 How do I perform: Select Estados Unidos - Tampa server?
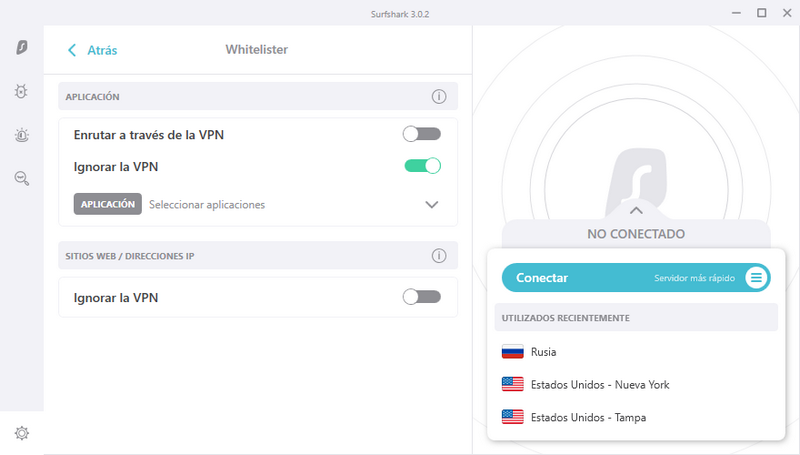point(636,417)
